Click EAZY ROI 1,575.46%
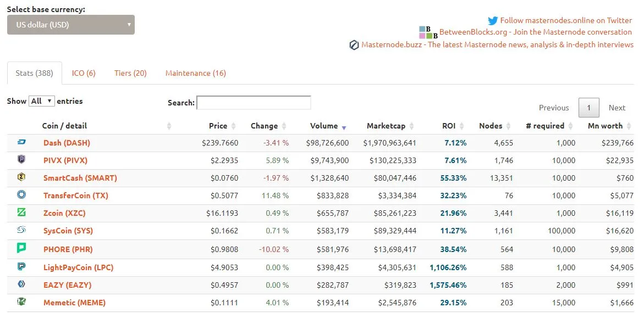This screenshot has height=313, width=644. tap(448, 286)
